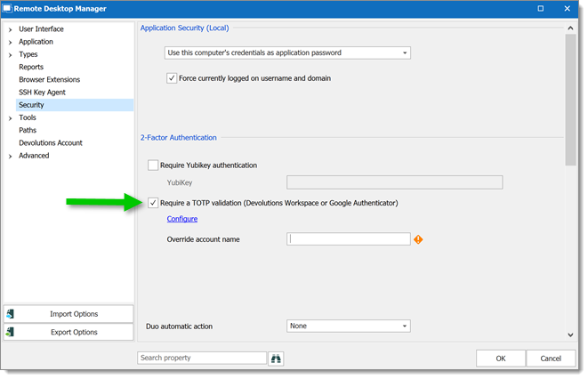Viewport: 588px width, 379px height.
Task: Click the scrollbar up arrow
Action: [x=570, y=28]
